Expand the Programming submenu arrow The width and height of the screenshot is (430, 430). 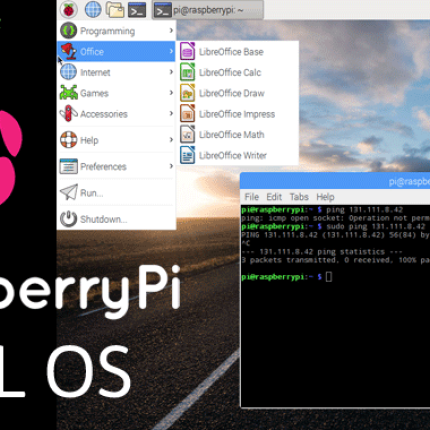click(x=171, y=30)
